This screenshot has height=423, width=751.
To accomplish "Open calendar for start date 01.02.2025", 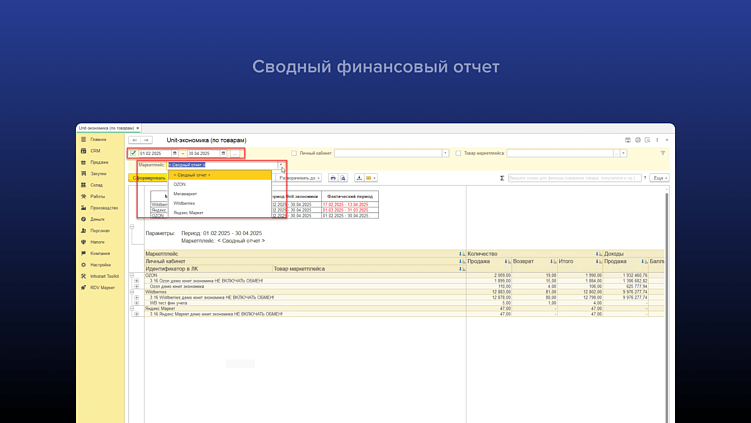I will 174,153.
